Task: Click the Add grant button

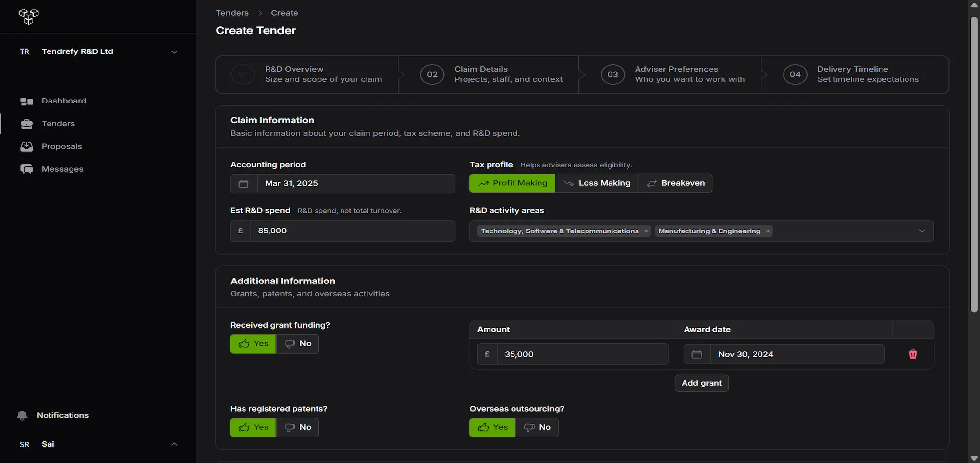Action: click(x=702, y=383)
